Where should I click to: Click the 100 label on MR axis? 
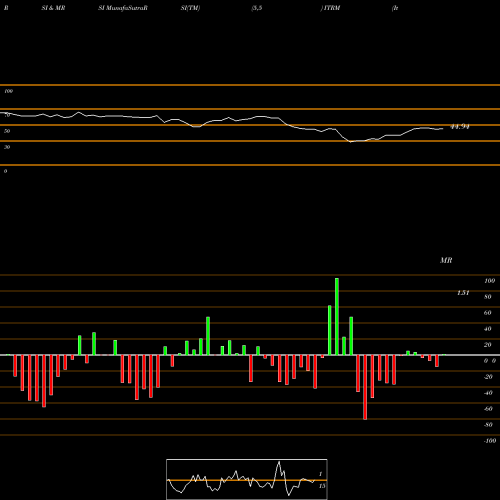(x=489, y=281)
